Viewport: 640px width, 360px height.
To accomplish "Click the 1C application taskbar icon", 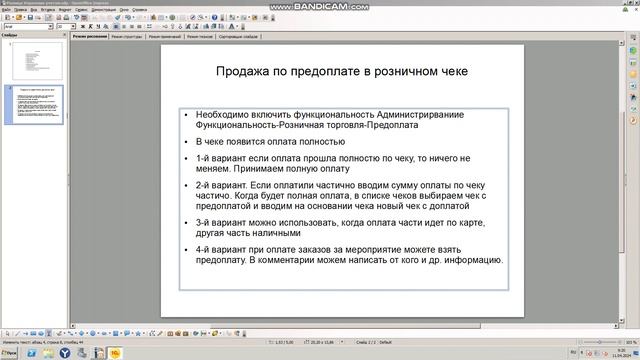I will (115, 353).
